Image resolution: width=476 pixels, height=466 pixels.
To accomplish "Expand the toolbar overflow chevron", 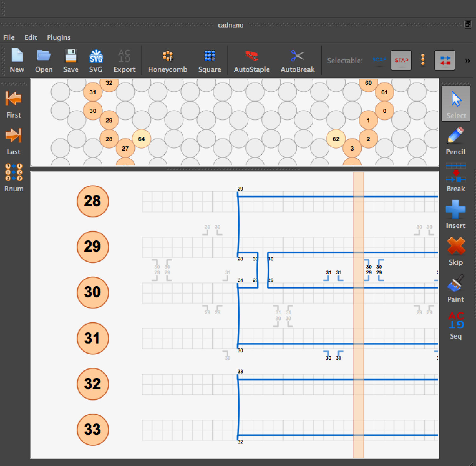I will [x=467, y=61].
